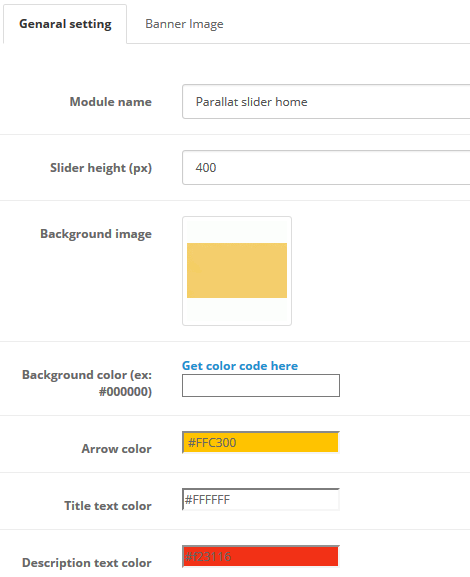Place cursor on the 400 height value
This screenshot has width=470, height=577.
tap(206, 168)
